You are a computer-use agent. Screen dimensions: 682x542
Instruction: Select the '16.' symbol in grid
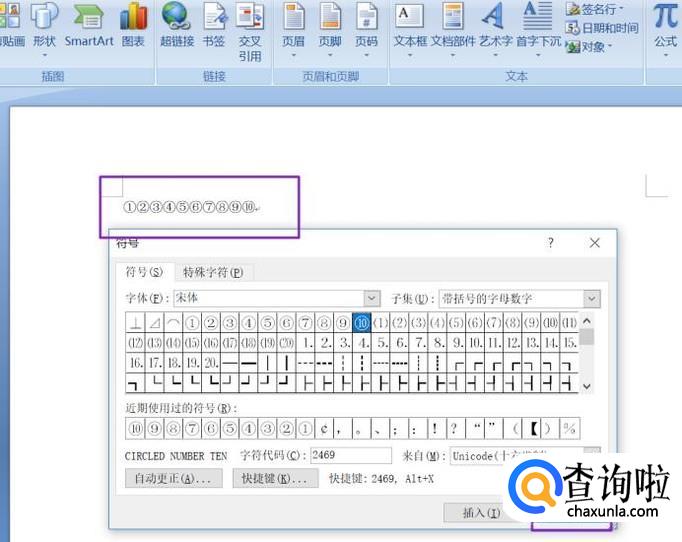136,362
